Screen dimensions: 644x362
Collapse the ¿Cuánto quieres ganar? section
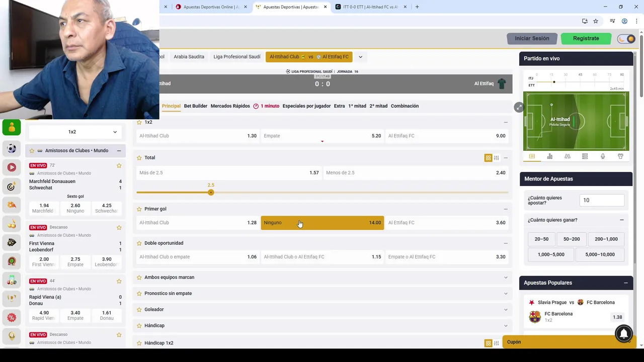tap(621, 220)
